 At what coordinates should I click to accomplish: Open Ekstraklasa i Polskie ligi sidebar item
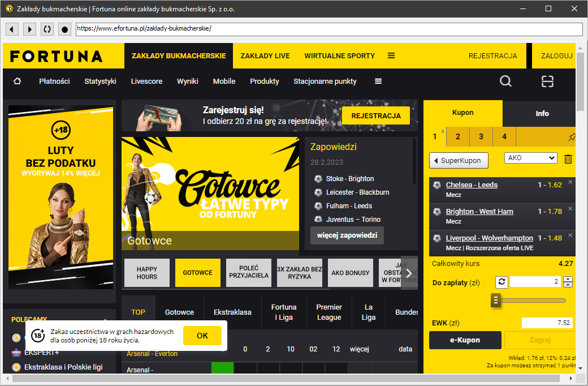click(x=63, y=367)
